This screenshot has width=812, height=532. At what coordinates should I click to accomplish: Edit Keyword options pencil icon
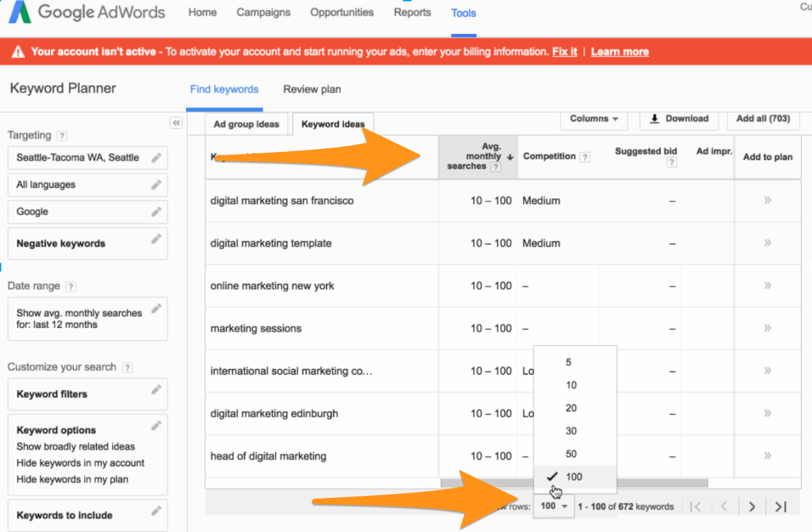tap(156, 426)
